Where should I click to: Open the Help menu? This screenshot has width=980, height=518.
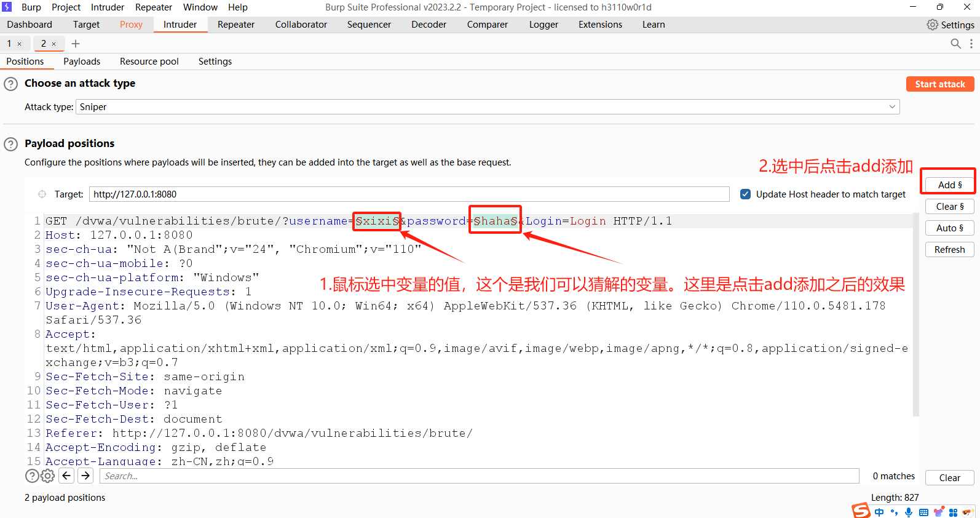(238, 7)
